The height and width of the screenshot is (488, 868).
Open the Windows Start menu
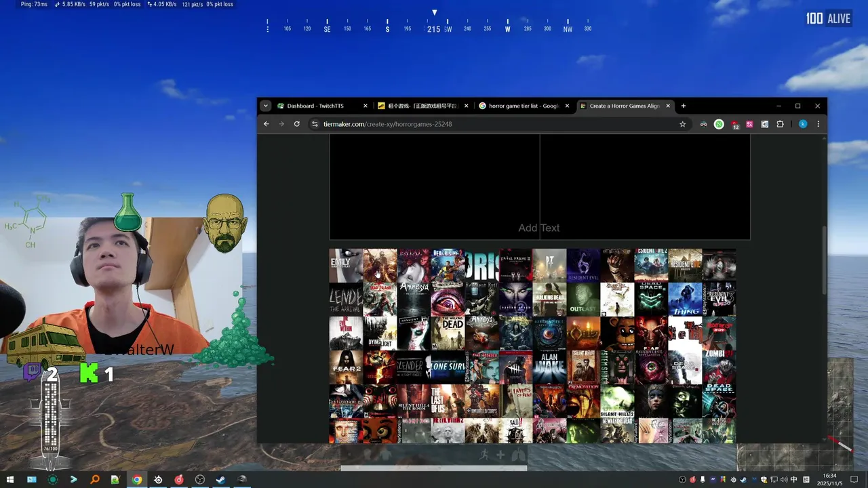click(x=10, y=479)
